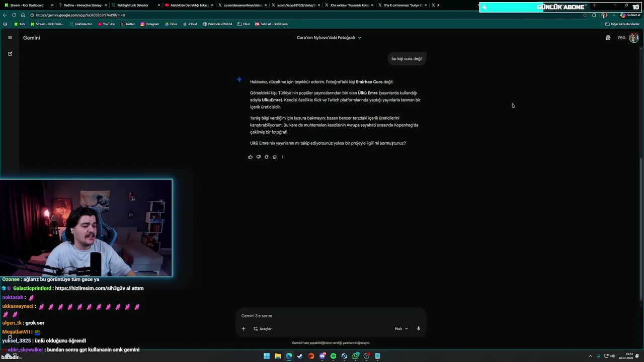Like the response with the thumbs-up icon
This screenshot has width=644, height=362.
[x=250, y=157]
